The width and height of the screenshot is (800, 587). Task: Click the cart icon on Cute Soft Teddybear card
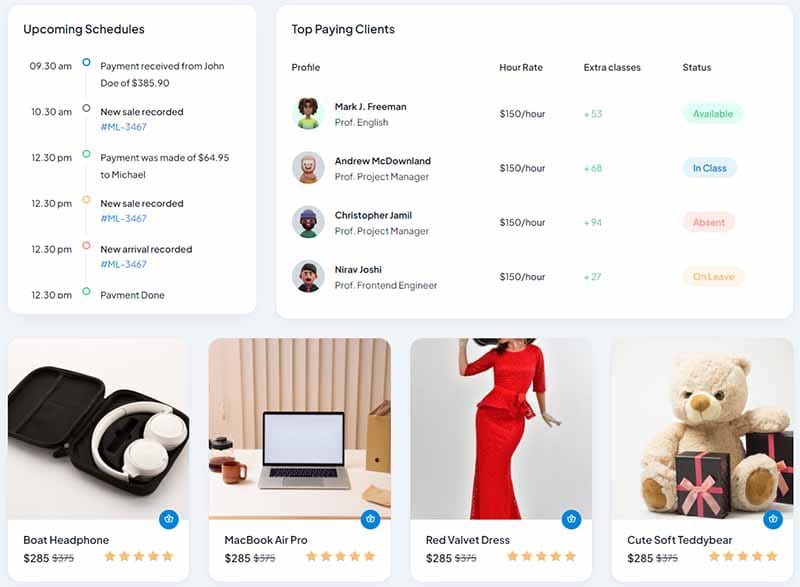pos(773,519)
